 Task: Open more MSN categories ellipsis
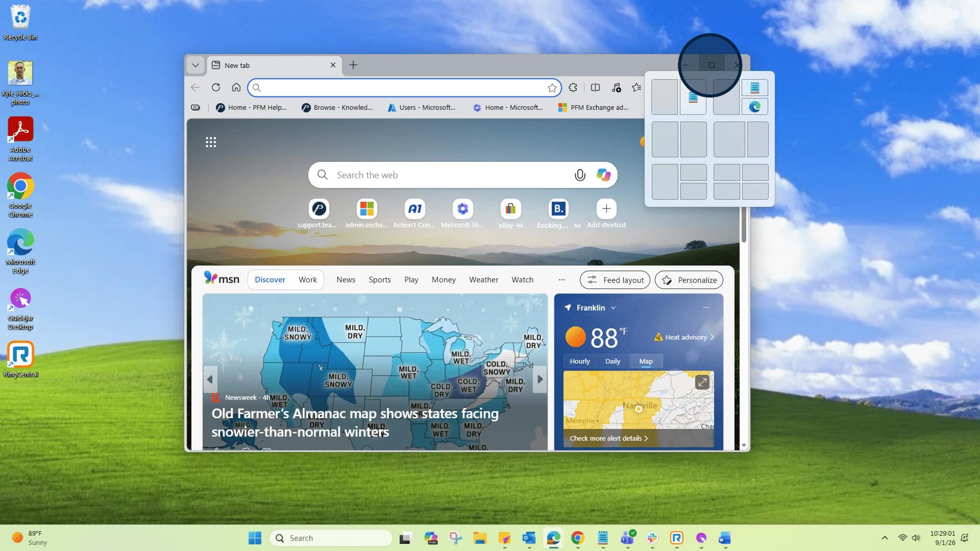pos(561,280)
